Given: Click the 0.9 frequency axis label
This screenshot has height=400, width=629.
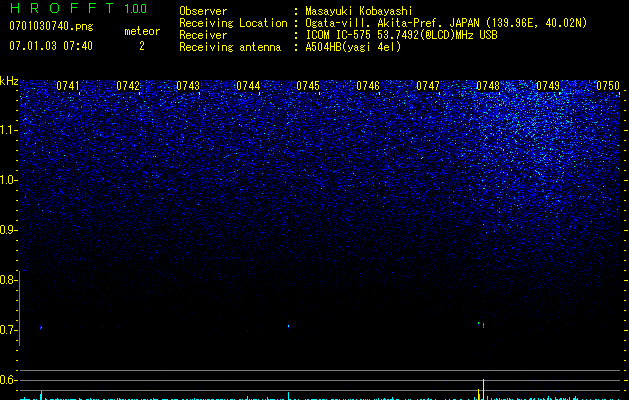Looking at the screenshot, I should click(x=7, y=230).
